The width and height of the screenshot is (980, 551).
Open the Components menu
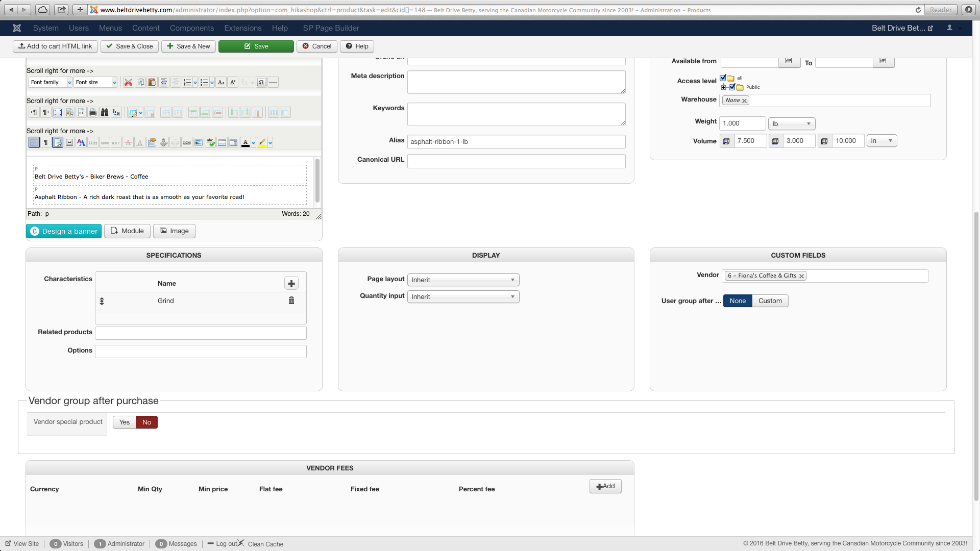tap(191, 28)
